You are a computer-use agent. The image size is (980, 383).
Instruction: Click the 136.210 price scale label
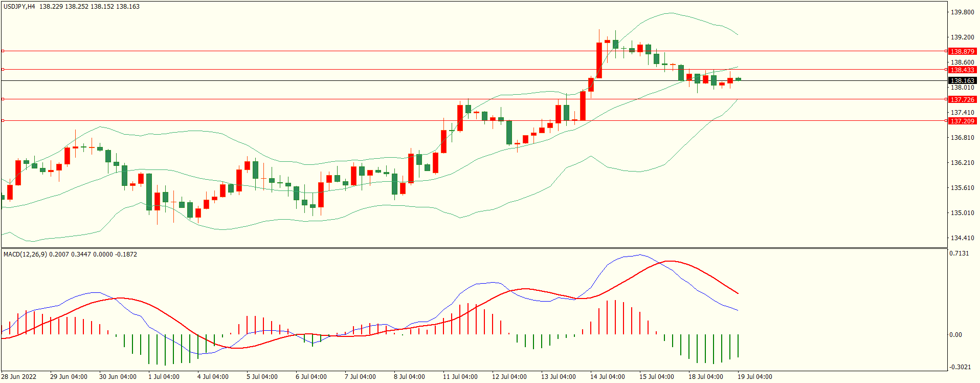click(x=962, y=163)
